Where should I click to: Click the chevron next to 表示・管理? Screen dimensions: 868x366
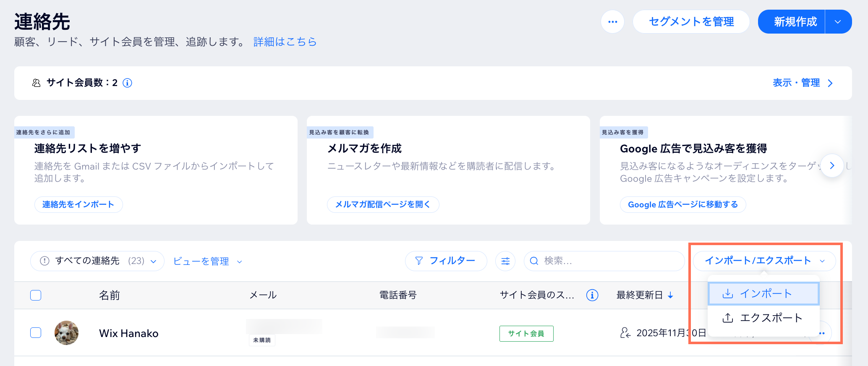[x=830, y=83]
